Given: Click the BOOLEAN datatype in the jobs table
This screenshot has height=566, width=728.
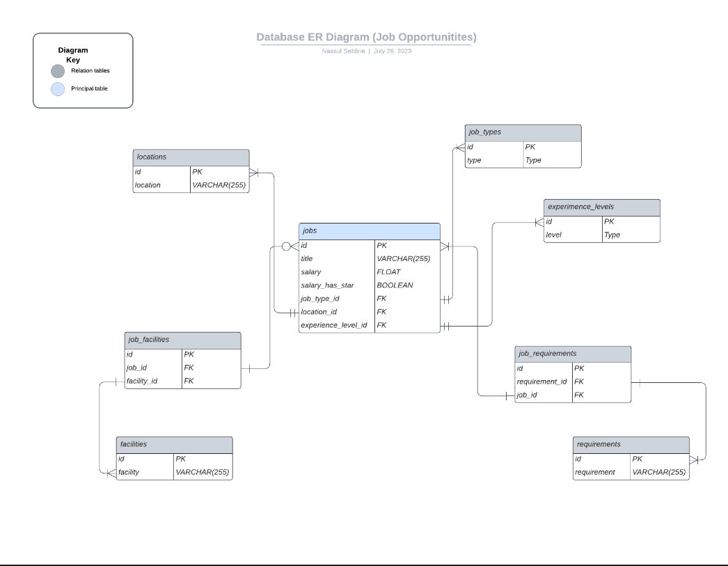Looking at the screenshot, I should [395, 285].
